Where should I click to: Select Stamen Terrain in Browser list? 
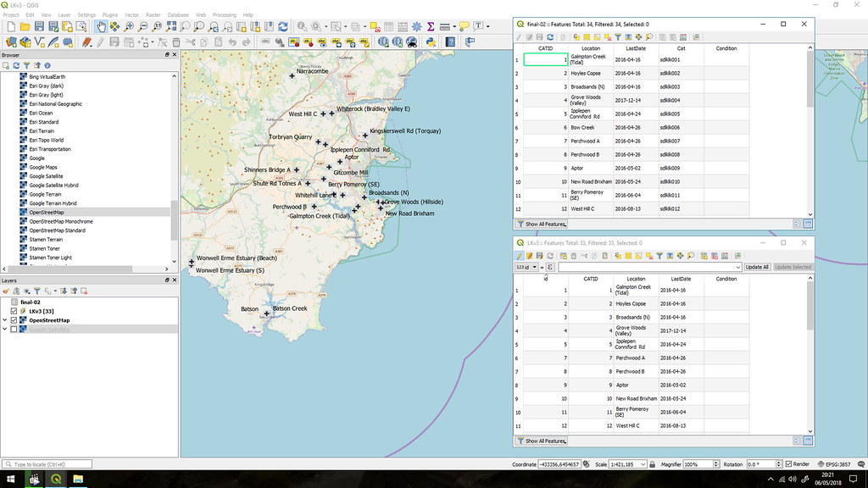[x=46, y=240]
